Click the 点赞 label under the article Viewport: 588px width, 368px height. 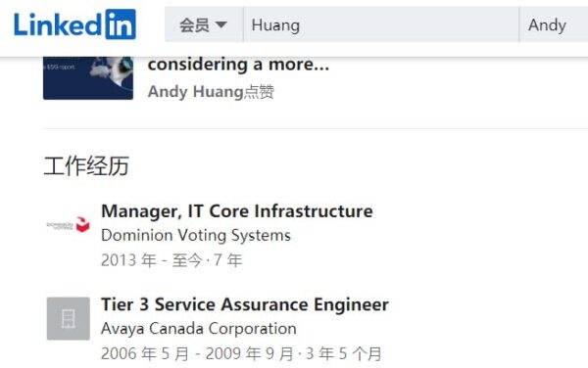tap(259, 92)
